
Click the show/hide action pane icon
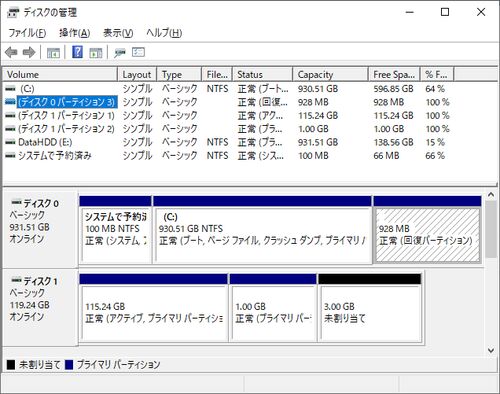(x=96, y=52)
